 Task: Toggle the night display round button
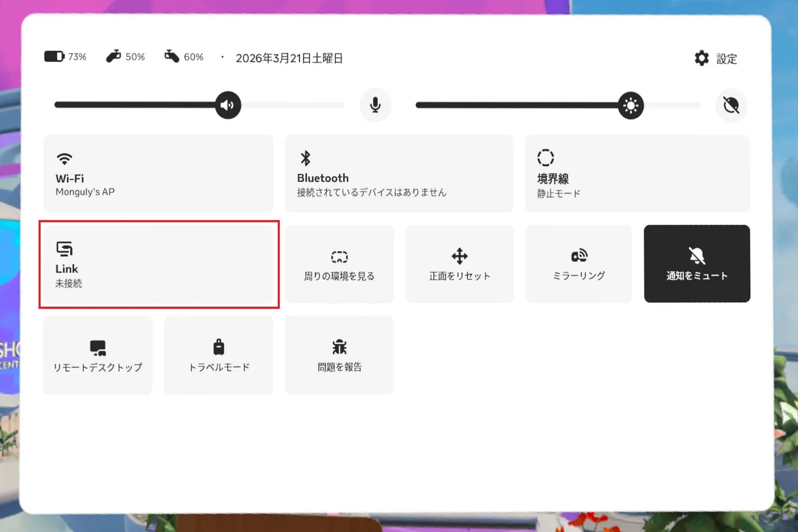pyautogui.click(x=731, y=105)
